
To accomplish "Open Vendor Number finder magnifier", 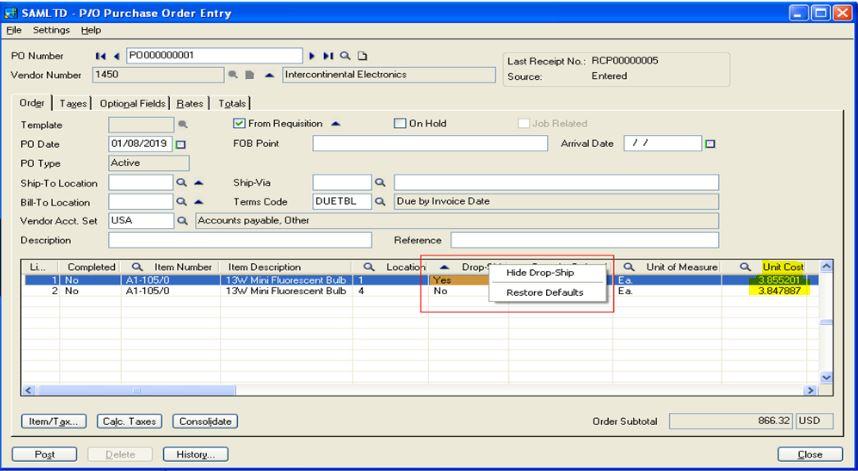I will (x=233, y=75).
